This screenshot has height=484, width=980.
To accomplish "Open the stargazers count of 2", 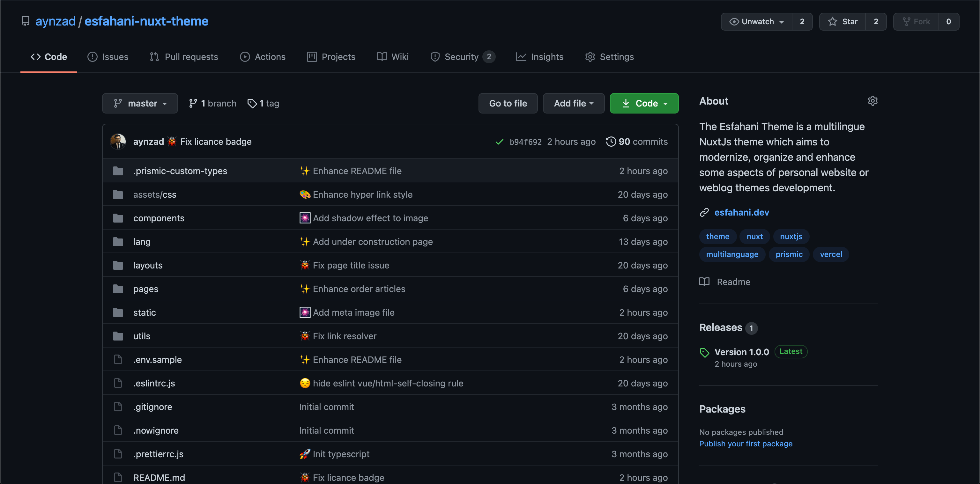I will tap(876, 22).
